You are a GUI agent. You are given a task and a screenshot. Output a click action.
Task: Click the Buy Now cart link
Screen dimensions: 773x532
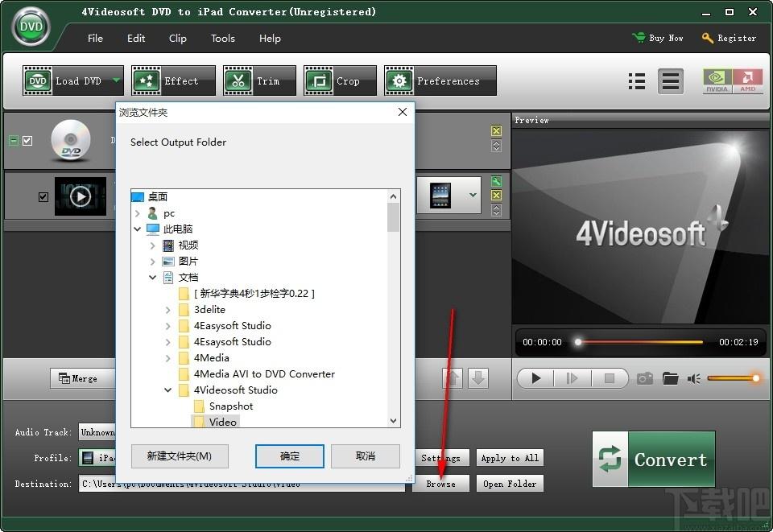658,38
